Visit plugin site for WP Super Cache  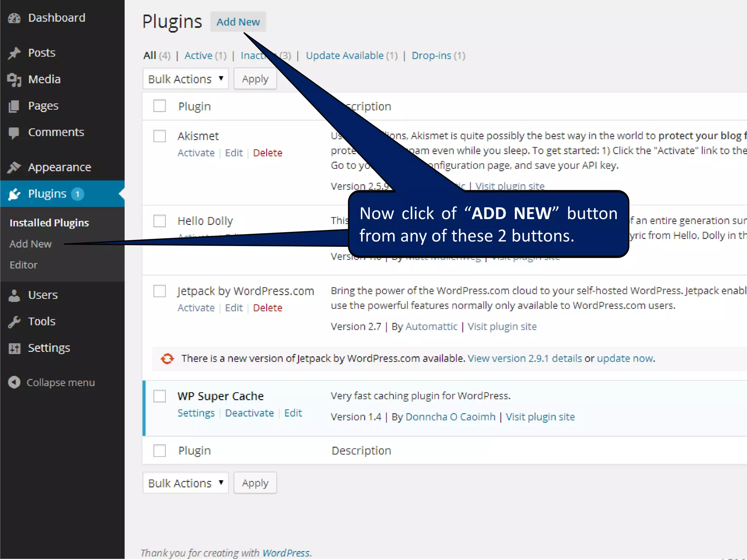[540, 417]
